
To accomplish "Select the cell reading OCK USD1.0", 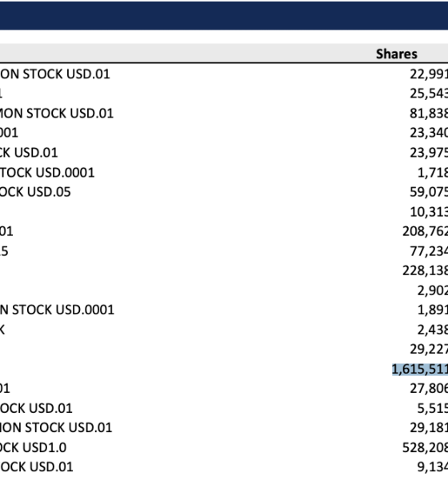I will click(x=33, y=447).
